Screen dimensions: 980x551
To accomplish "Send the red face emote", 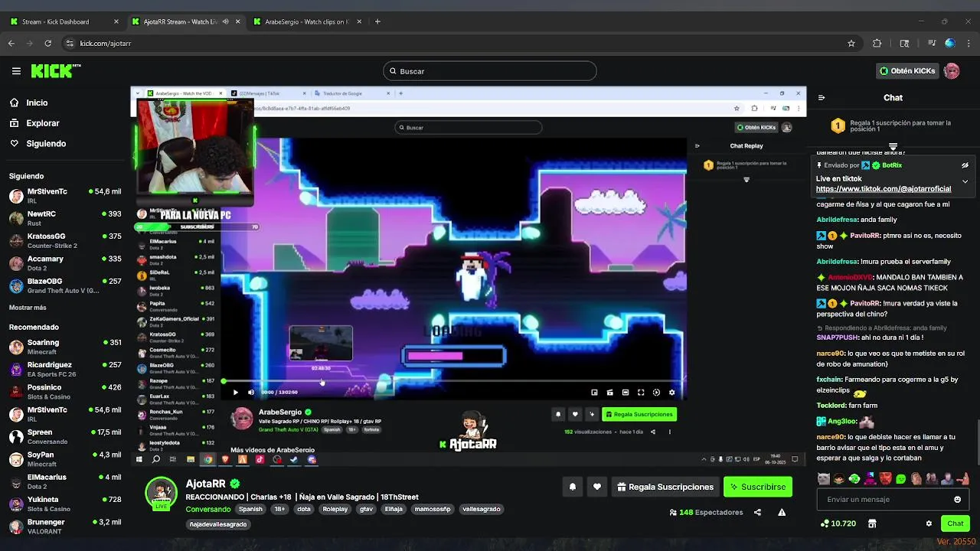I will pos(885,479).
